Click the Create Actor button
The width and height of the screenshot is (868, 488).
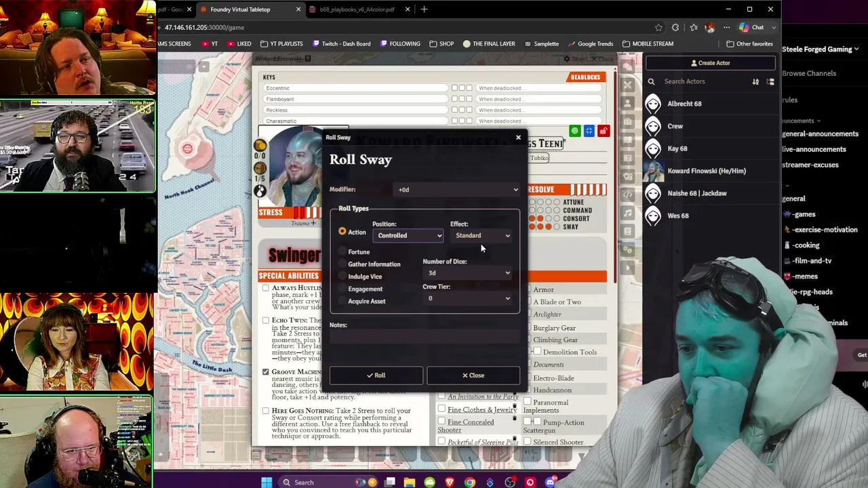[710, 63]
